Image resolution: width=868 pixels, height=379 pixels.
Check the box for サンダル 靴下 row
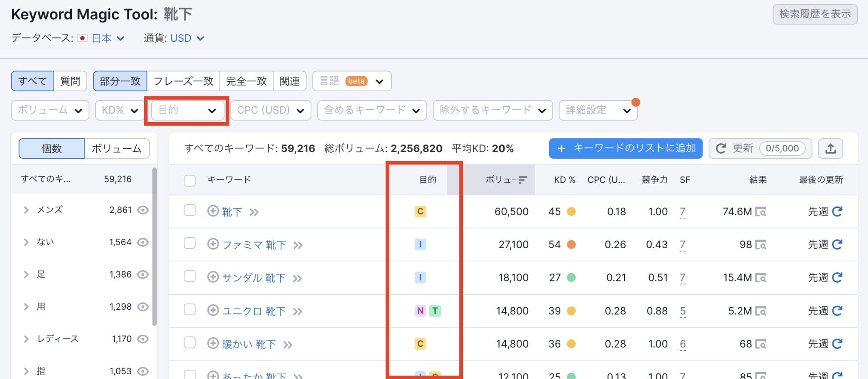click(x=189, y=276)
